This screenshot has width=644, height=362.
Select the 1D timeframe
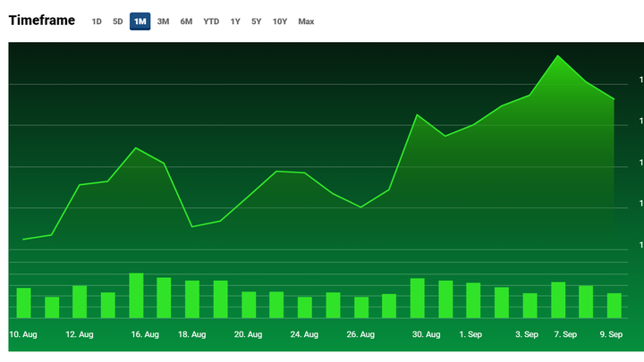coord(97,21)
